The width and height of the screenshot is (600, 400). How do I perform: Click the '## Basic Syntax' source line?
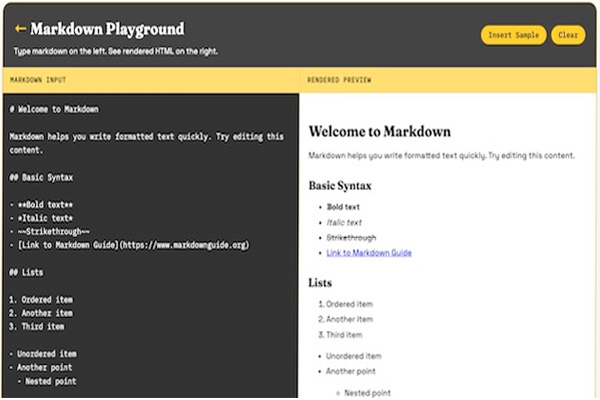(x=41, y=178)
